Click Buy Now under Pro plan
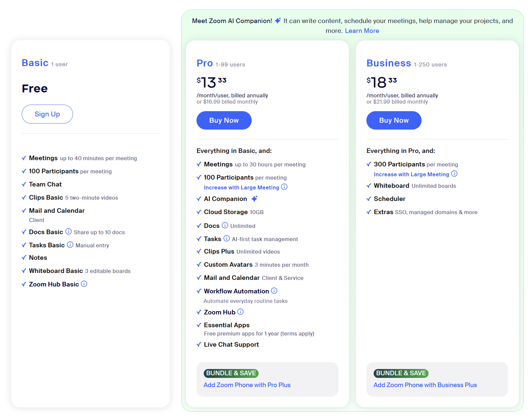Image resolution: width=532 pixels, height=419 pixels. tap(224, 120)
